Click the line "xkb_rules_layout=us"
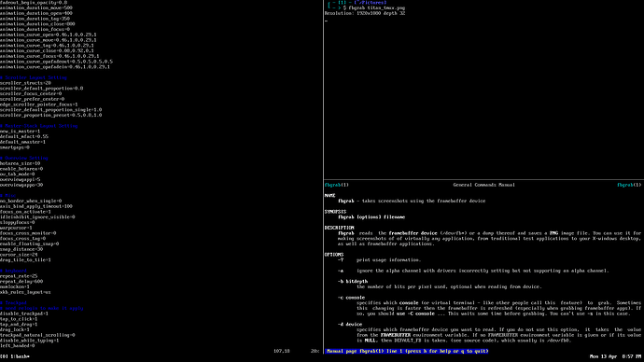644x362 pixels. click(25, 292)
